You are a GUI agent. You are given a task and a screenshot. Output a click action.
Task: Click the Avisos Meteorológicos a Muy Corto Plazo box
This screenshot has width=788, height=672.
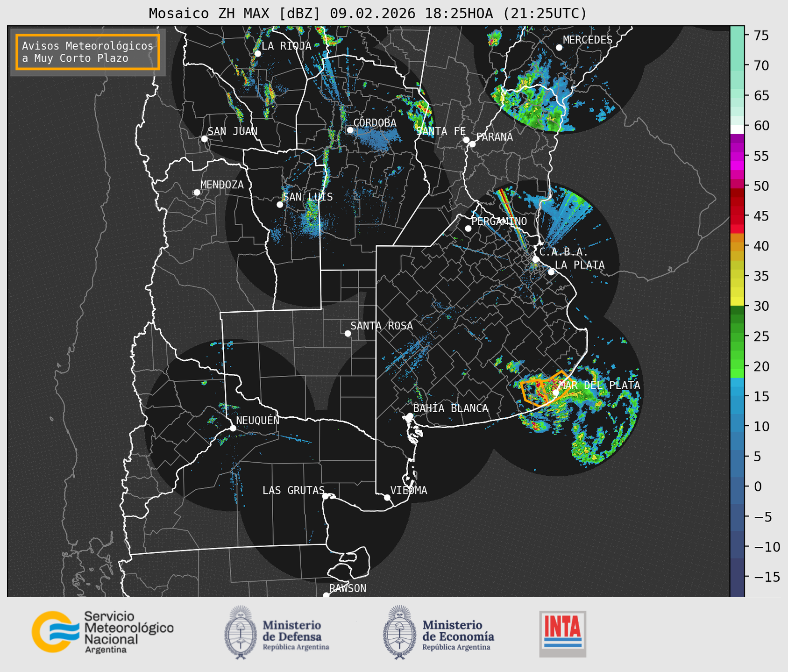pos(88,52)
